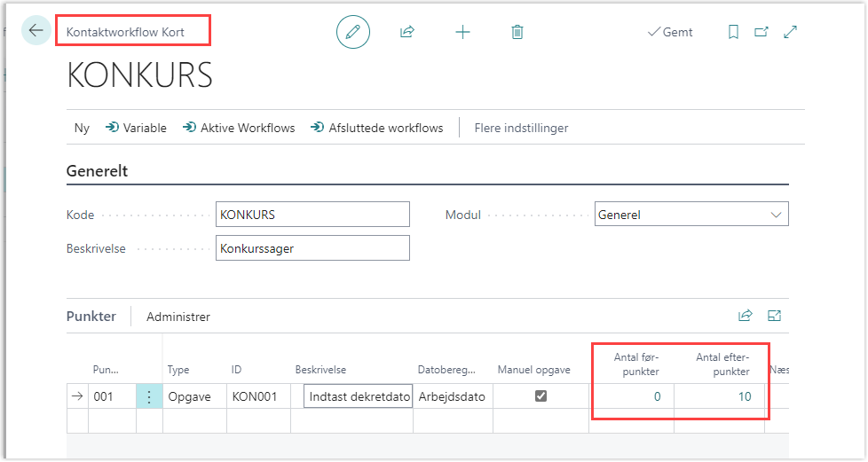Screen dimensions: 868x462
Task: Open the Ny menu
Action: pyautogui.click(x=82, y=128)
